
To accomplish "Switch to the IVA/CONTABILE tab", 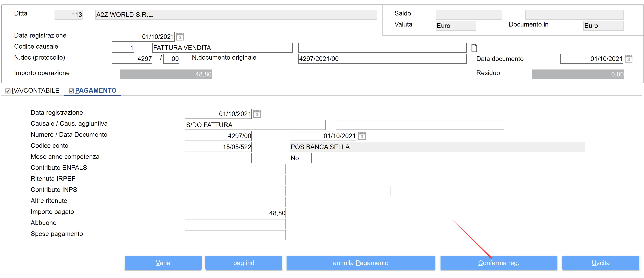I will pyautogui.click(x=36, y=91).
